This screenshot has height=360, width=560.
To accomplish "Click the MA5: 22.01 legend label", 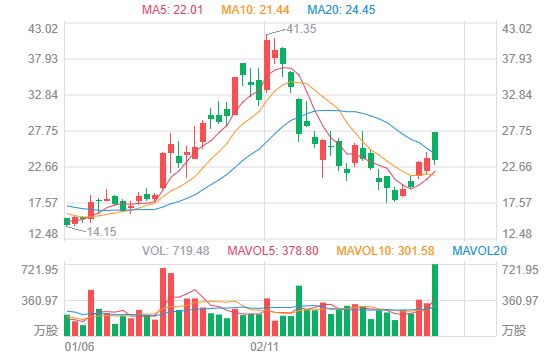I will point(172,9).
